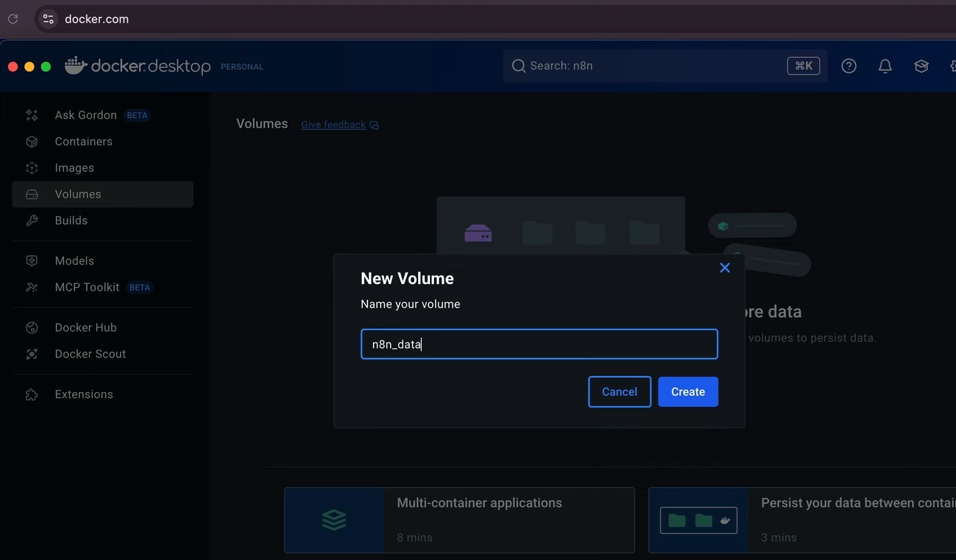Click the Models icon in sidebar

point(32,261)
